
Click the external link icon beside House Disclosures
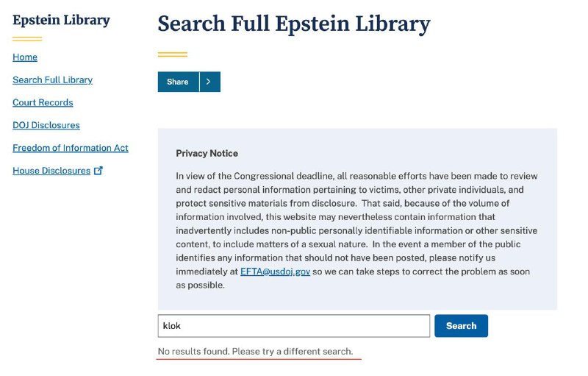coord(98,171)
